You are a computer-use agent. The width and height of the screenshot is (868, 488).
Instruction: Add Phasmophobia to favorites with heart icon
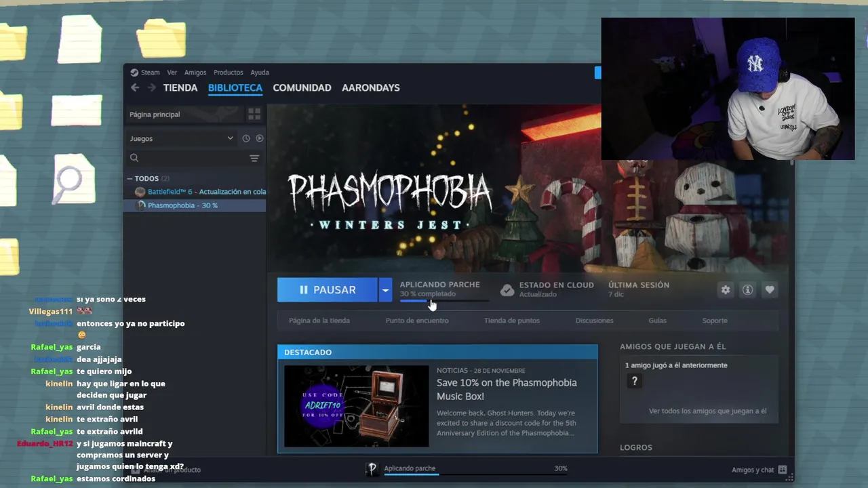click(769, 289)
